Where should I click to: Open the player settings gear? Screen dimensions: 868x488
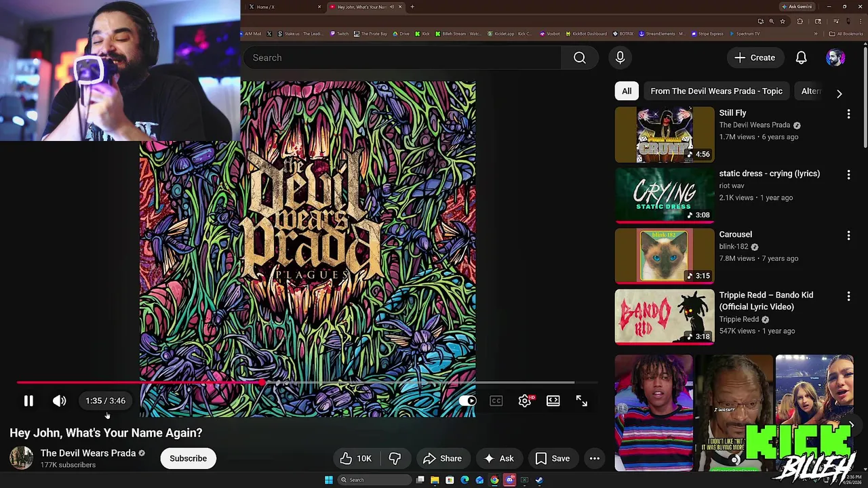pos(525,401)
